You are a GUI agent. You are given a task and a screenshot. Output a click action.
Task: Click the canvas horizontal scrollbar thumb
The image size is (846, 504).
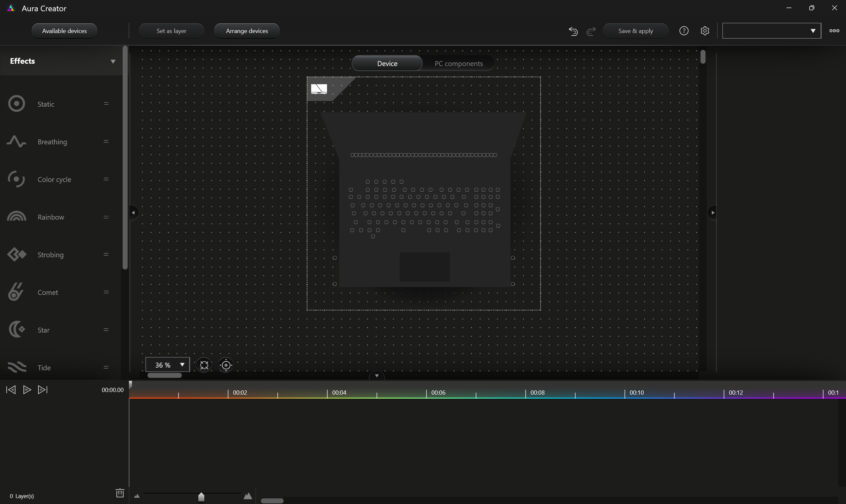[x=165, y=375]
